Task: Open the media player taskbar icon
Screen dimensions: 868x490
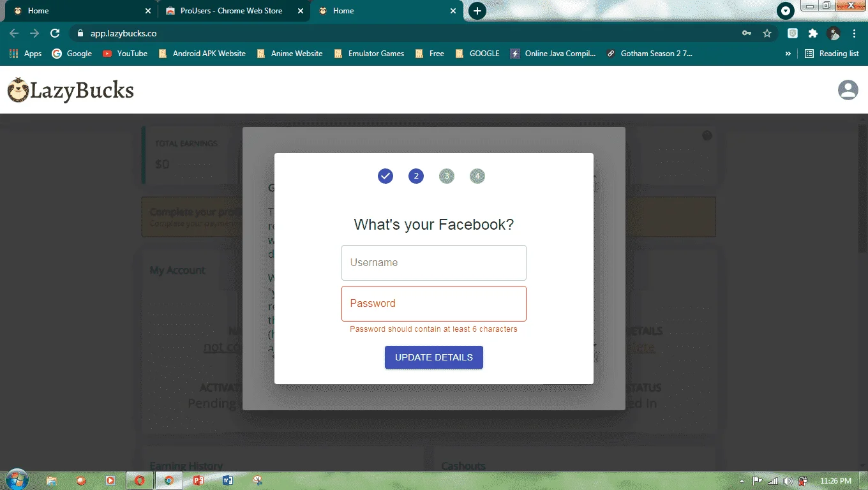Action: coord(110,480)
